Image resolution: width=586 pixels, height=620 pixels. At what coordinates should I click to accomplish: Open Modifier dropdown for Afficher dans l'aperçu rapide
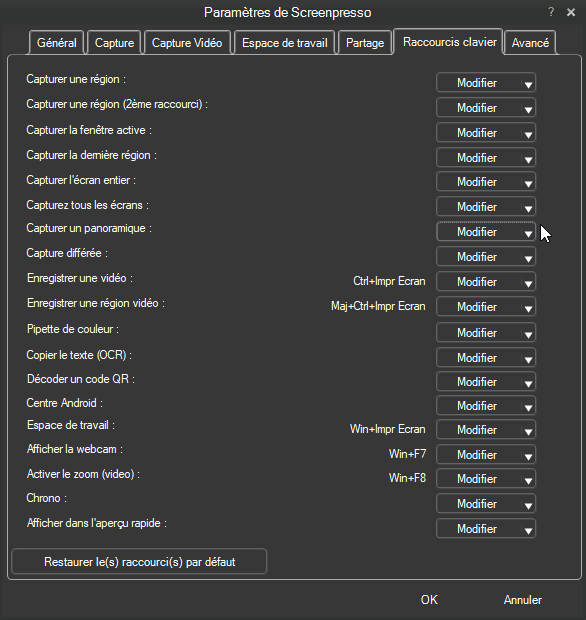point(486,529)
